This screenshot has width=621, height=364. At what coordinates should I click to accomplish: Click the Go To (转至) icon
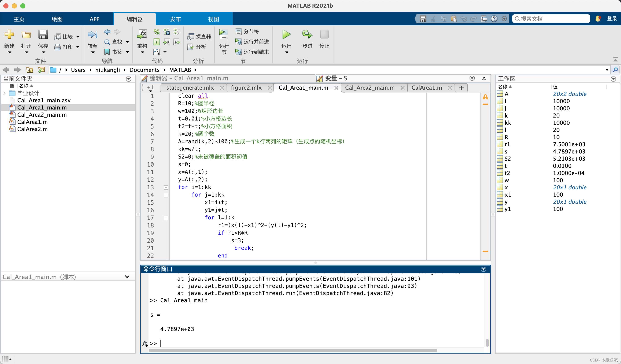point(92,34)
